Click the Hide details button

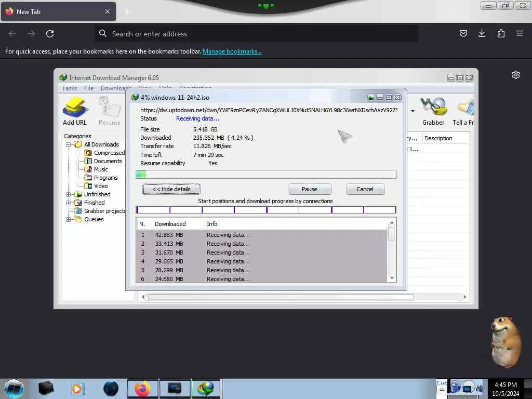tap(171, 189)
